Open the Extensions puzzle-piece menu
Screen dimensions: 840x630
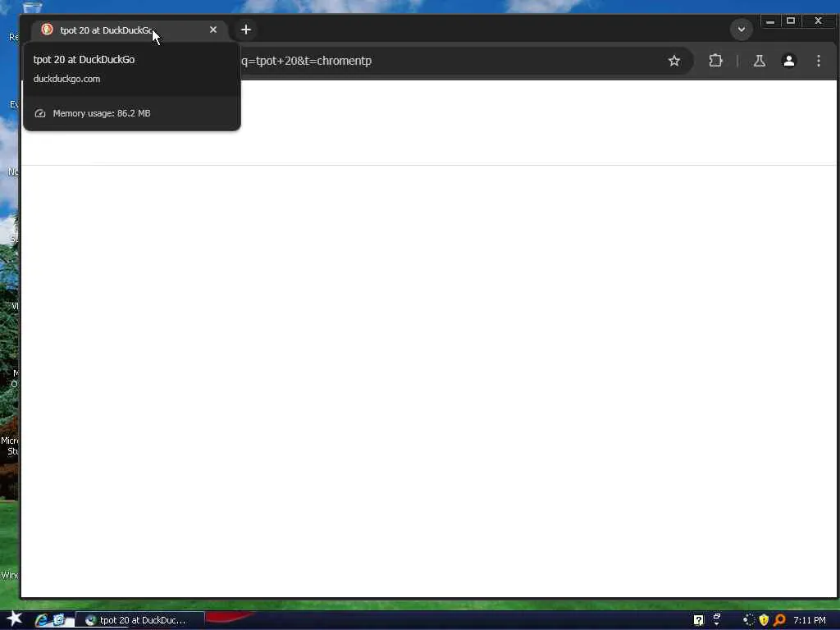[715, 61]
